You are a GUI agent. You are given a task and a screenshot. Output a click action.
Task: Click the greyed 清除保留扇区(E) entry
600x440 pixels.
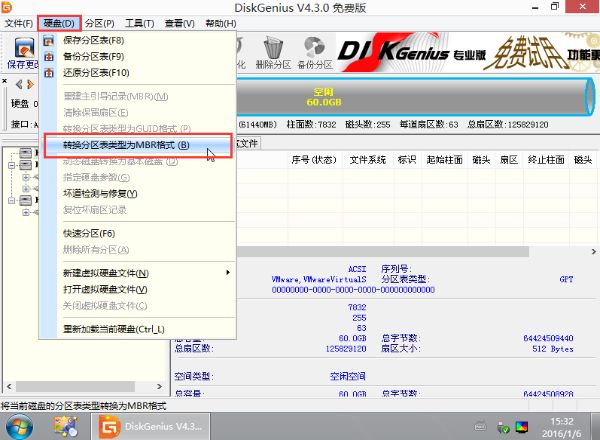coord(138,112)
